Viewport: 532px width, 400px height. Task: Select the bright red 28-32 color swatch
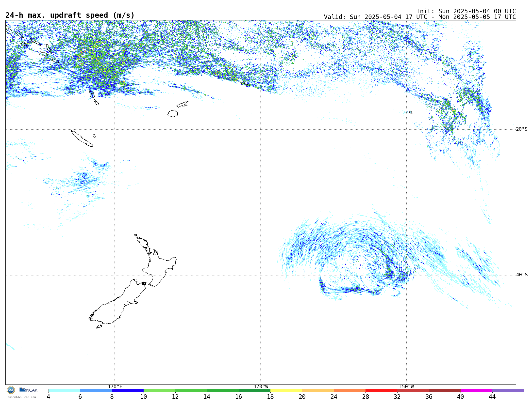pos(381,391)
